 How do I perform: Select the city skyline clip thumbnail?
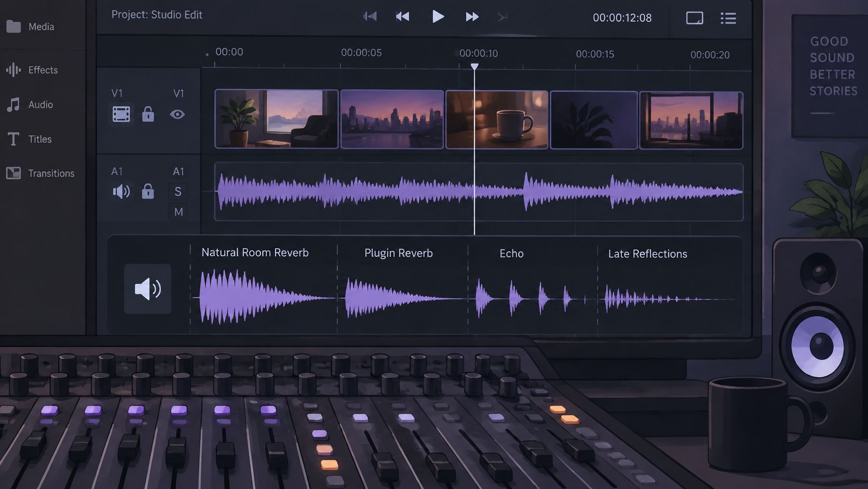tap(392, 120)
